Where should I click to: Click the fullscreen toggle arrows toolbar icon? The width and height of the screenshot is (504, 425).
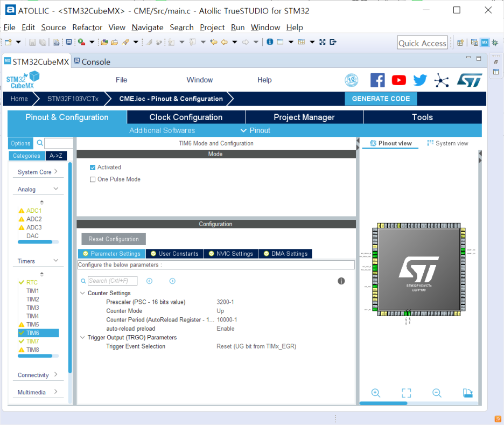323,42
